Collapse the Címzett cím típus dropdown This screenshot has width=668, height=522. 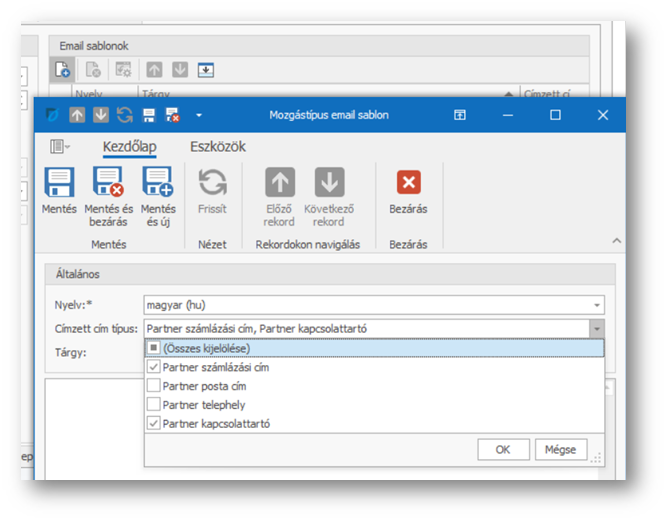pos(597,328)
